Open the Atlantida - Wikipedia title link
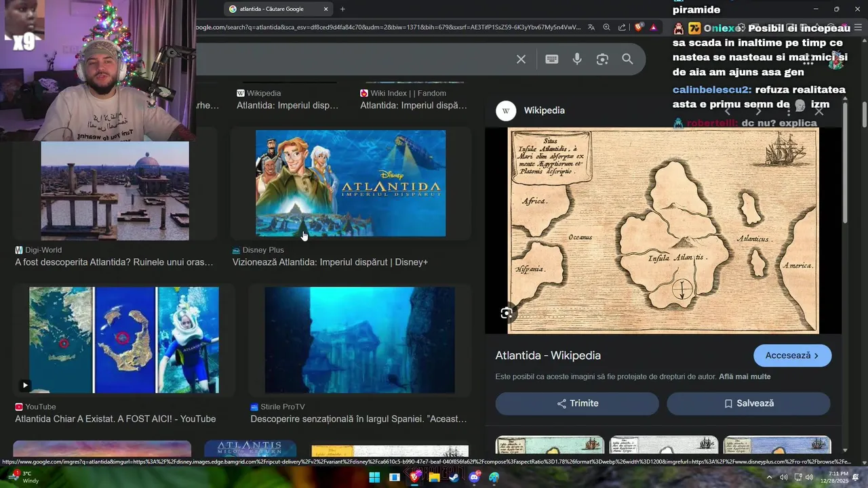The image size is (868, 488). click(x=548, y=355)
